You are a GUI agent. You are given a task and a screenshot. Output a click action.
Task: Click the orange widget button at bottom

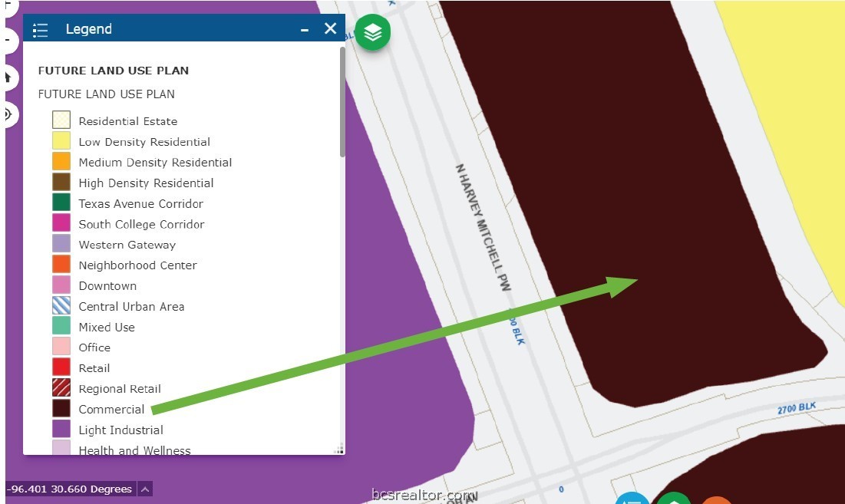[x=716, y=500]
